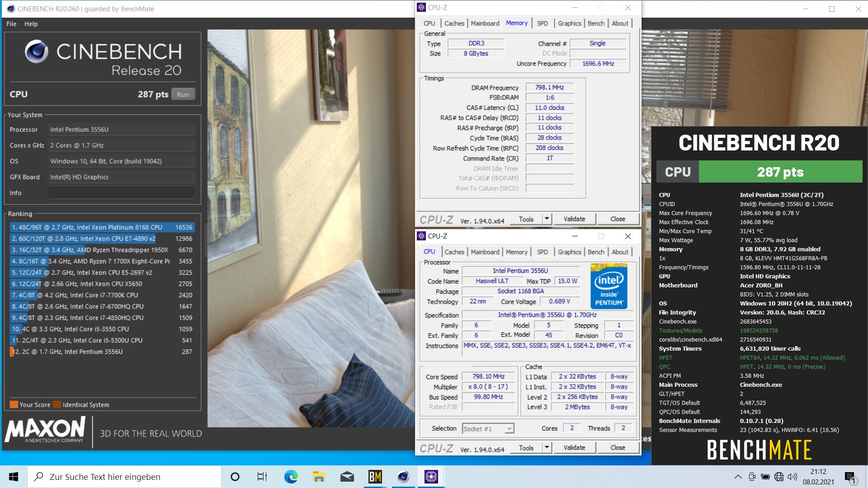The width and height of the screenshot is (868, 488).
Task: Click the DRAM Frequency value 798.1 MHz
Action: [x=549, y=87]
